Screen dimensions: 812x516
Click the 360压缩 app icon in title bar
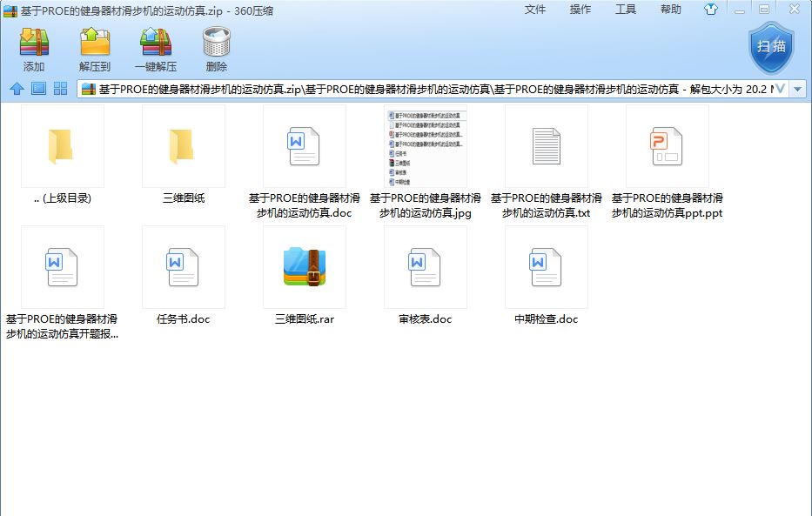point(10,10)
